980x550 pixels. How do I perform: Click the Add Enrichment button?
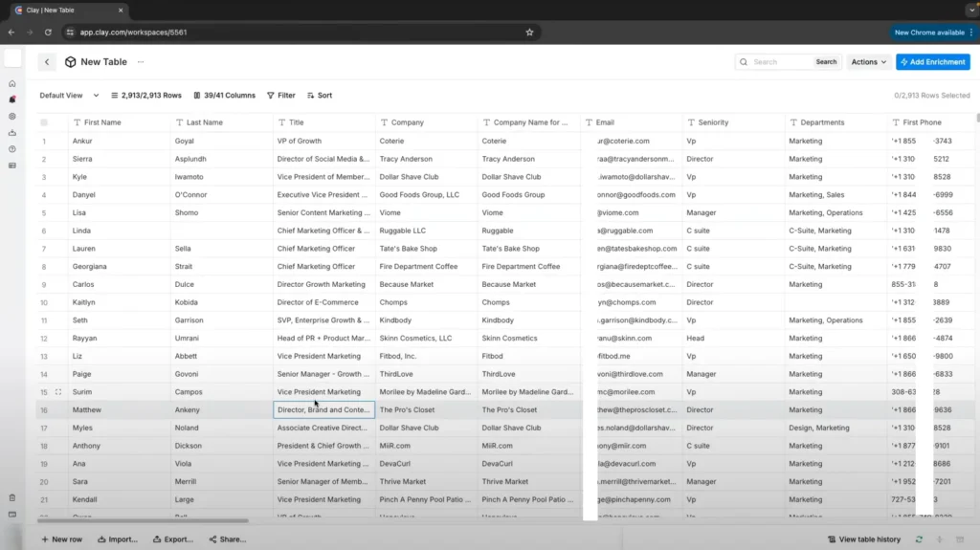[x=932, y=62]
